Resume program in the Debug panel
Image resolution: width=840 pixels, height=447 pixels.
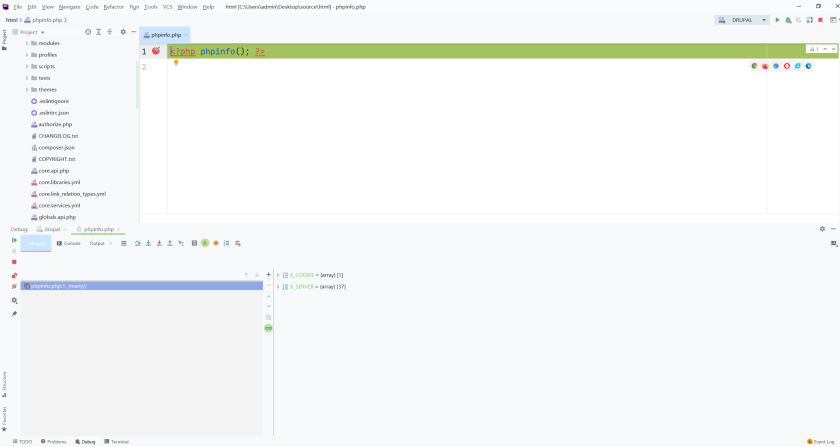[14, 240]
